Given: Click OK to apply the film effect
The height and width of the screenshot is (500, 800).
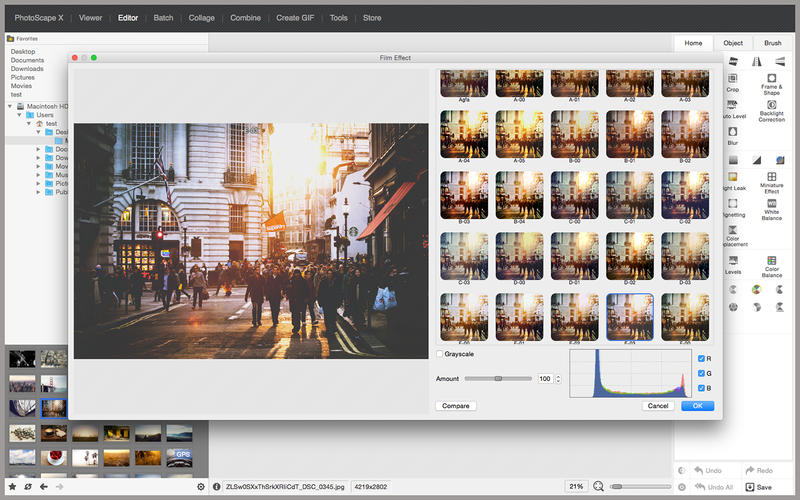Looking at the screenshot, I should coord(697,406).
